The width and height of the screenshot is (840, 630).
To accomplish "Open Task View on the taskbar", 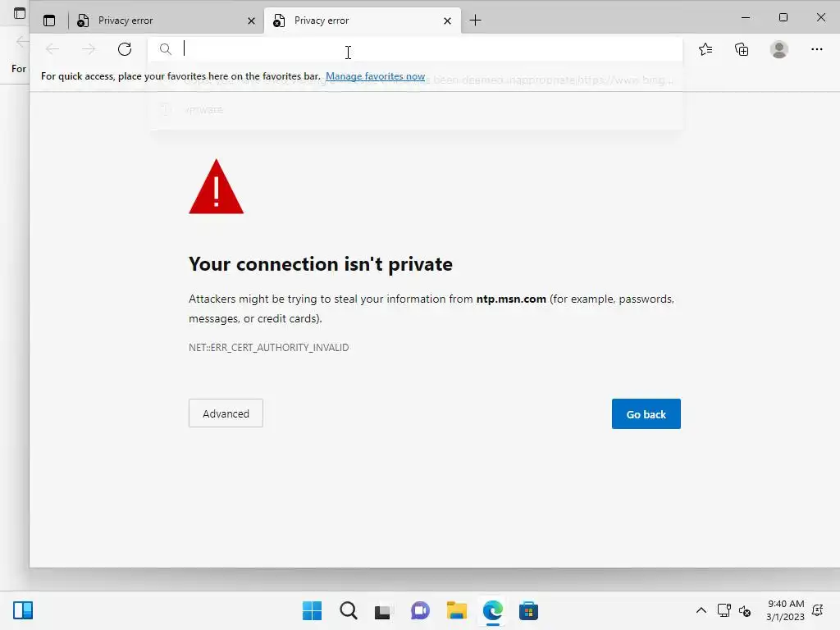I will point(383,610).
